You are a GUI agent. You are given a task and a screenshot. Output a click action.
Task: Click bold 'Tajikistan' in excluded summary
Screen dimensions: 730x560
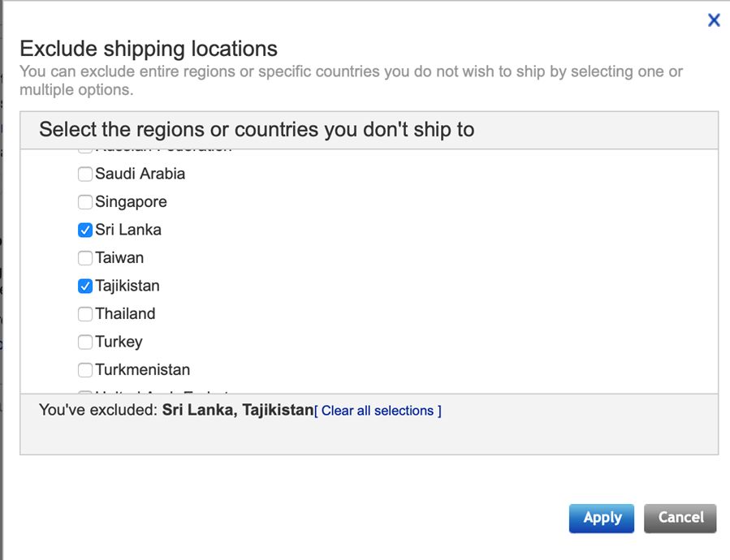coord(278,410)
